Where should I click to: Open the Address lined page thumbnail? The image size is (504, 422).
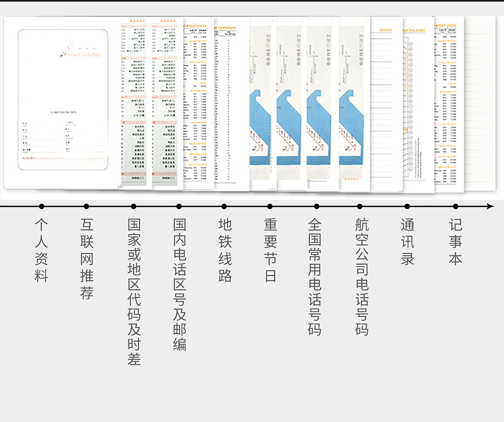(386, 106)
